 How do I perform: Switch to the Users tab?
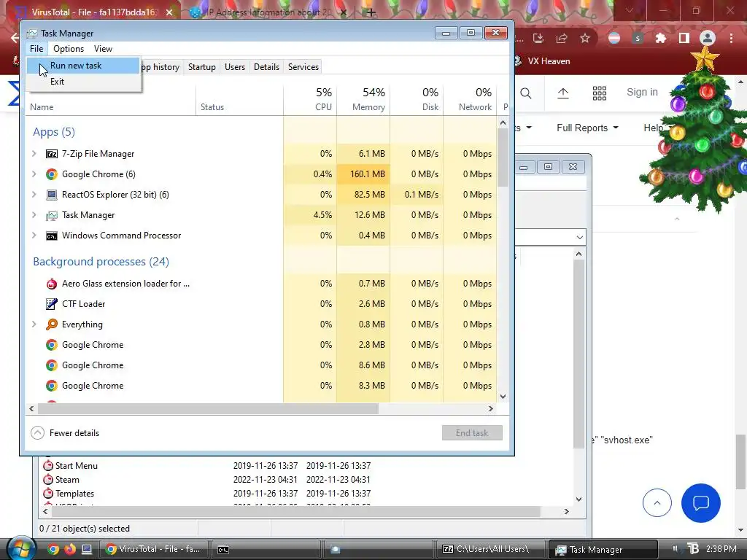[x=234, y=66]
